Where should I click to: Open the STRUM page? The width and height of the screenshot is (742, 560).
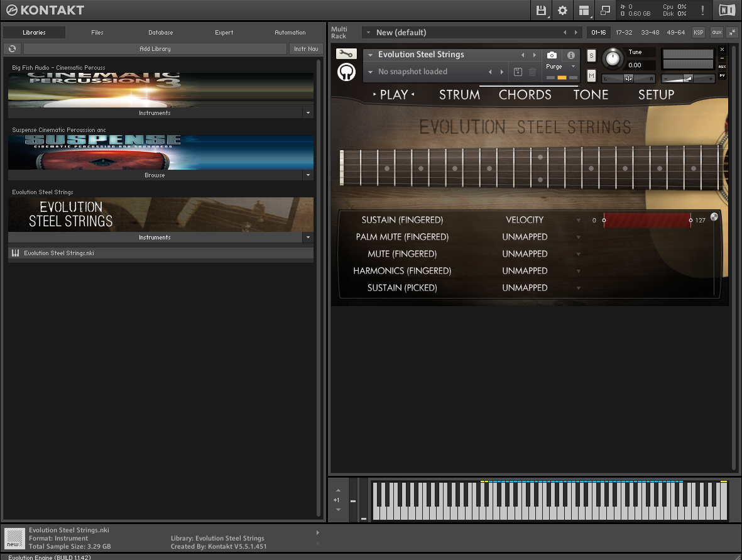tap(459, 95)
